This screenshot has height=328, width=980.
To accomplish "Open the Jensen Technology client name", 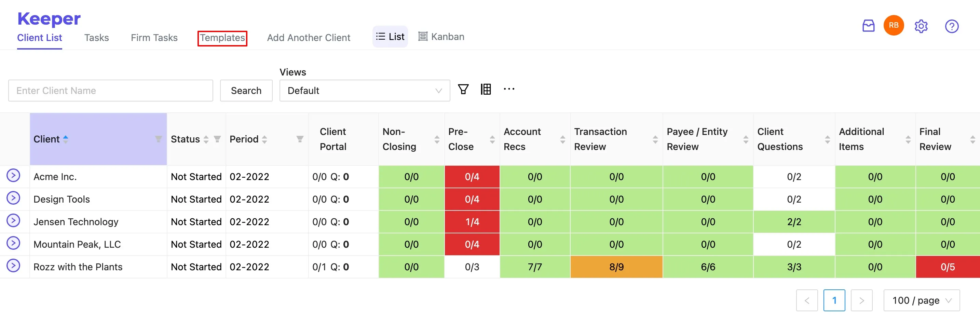I will coord(76,222).
